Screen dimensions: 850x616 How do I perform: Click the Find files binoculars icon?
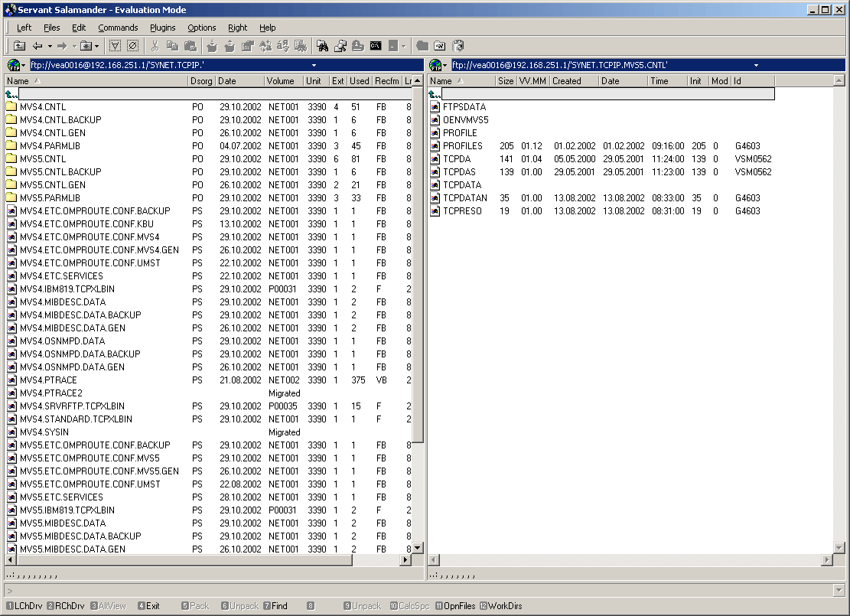click(323, 46)
